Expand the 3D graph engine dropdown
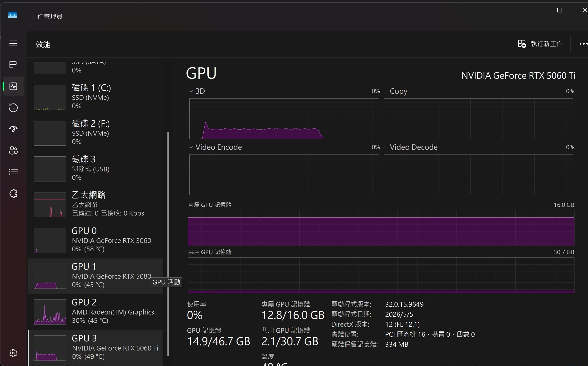Image resolution: width=588 pixels, height=366 pixels. coord(191,91)
